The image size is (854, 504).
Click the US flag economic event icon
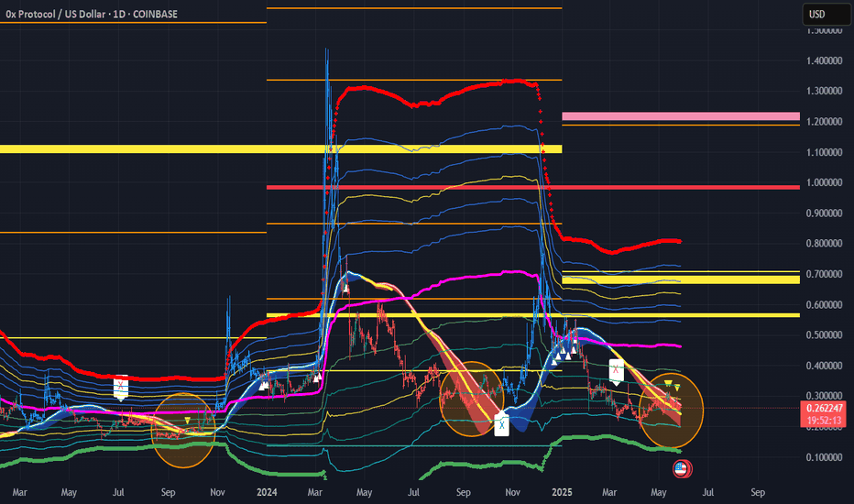[x=682, y=468]
